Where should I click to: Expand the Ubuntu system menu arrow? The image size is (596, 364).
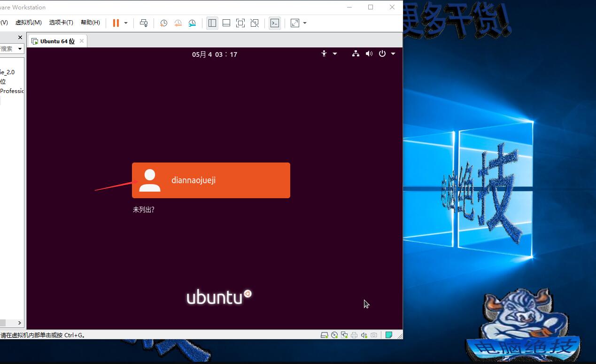coord(393,54)
